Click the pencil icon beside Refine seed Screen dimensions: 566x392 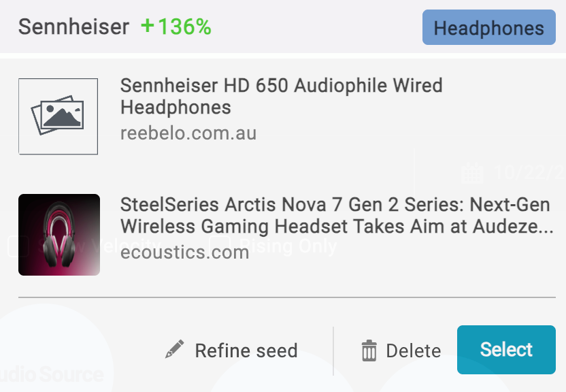(175, 350)
